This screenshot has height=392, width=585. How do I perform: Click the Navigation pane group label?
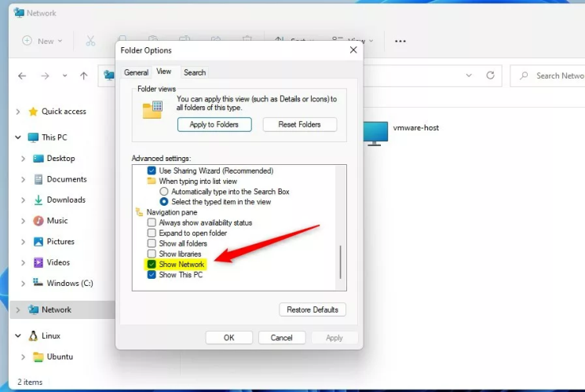click(x=172, y=212)
